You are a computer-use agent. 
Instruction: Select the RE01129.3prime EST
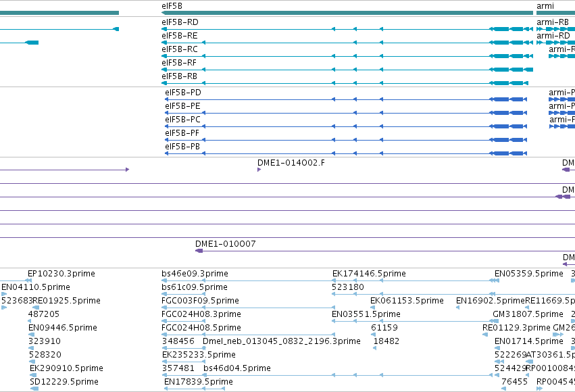(516, 328)
